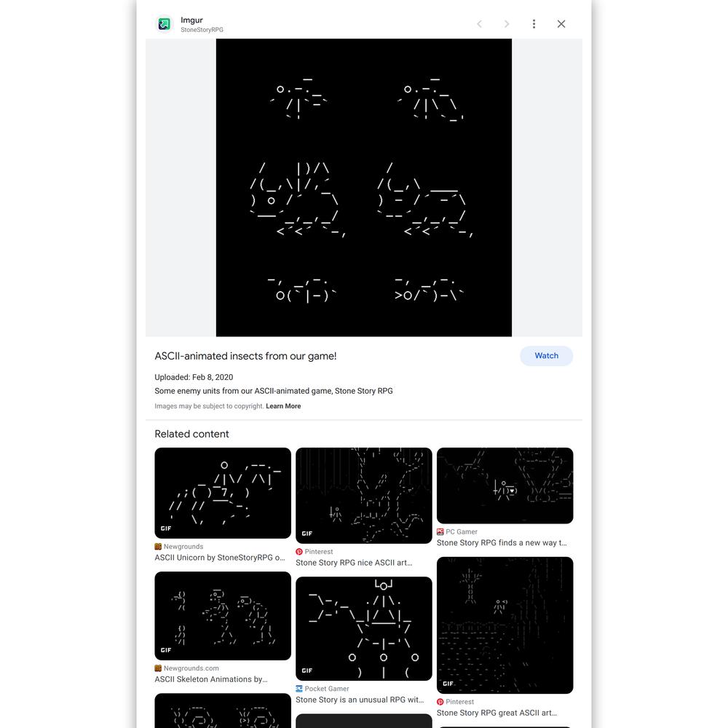Open 'Stone Story RPG great ASCII art' link
Image resolution: width=728 pixels, height=728 pixels.
(x=496, y=713)
